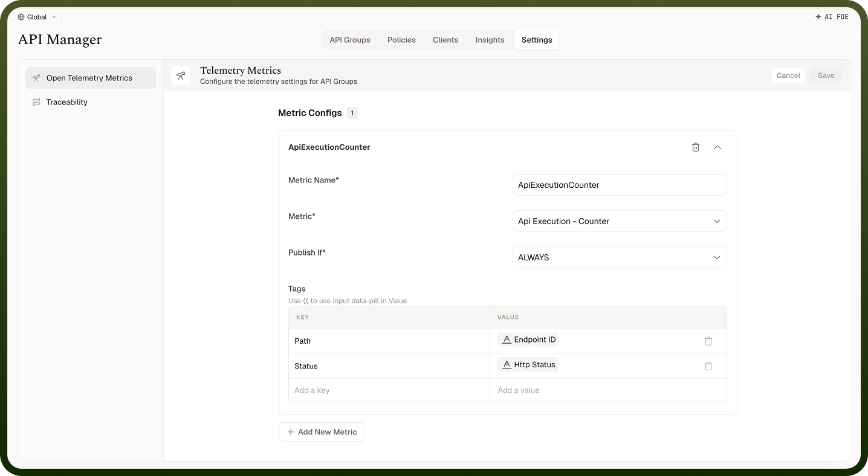Click the Add a key field
Image resolution: width=868 pixels, height=476 pixels.
389,390
